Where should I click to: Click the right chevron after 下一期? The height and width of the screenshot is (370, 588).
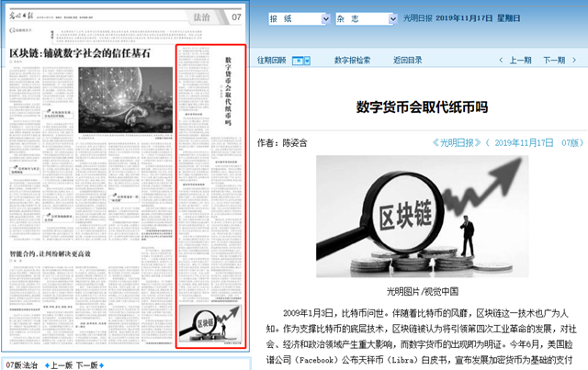(x=572, y=61)
